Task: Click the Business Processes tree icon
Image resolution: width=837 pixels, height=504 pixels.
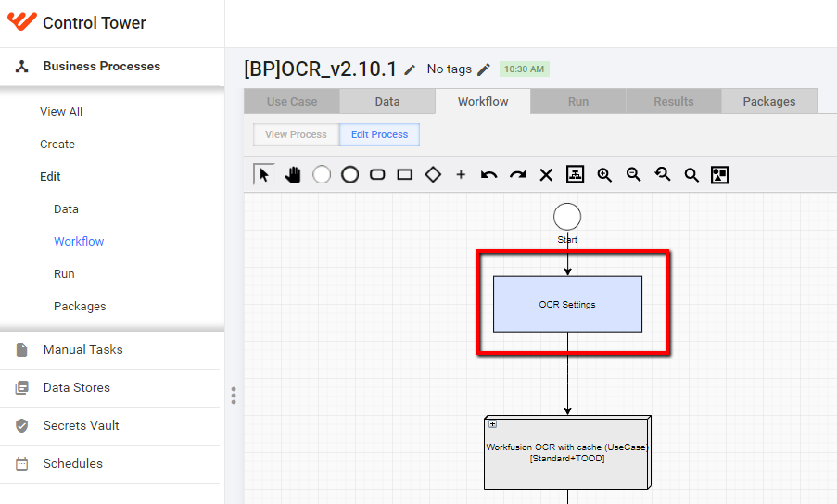Action: (21, 66)
